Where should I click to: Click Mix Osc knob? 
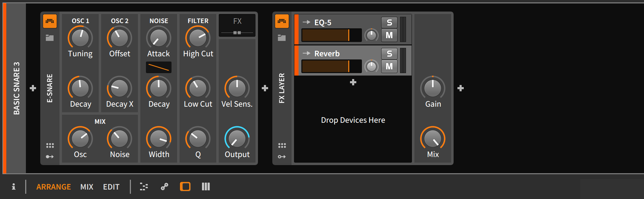(x=80, y=139)
